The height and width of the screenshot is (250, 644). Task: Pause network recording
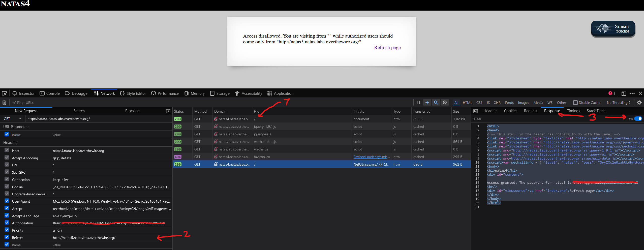(418, 103)
